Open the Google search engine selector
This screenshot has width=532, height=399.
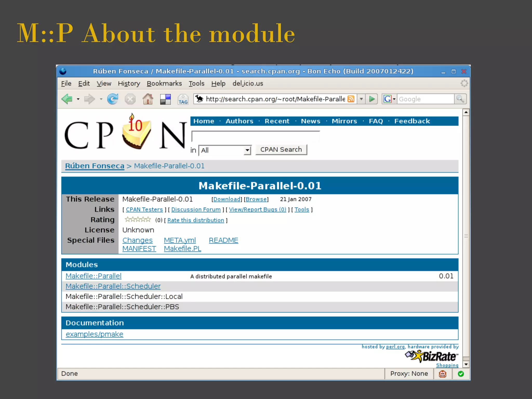pyautogui.click(x=389, y=99)
